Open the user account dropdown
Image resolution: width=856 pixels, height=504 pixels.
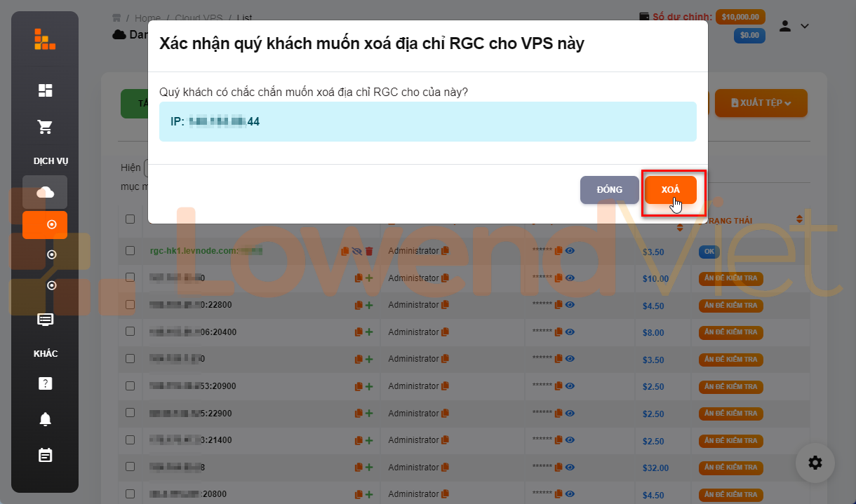click(794, 26)
